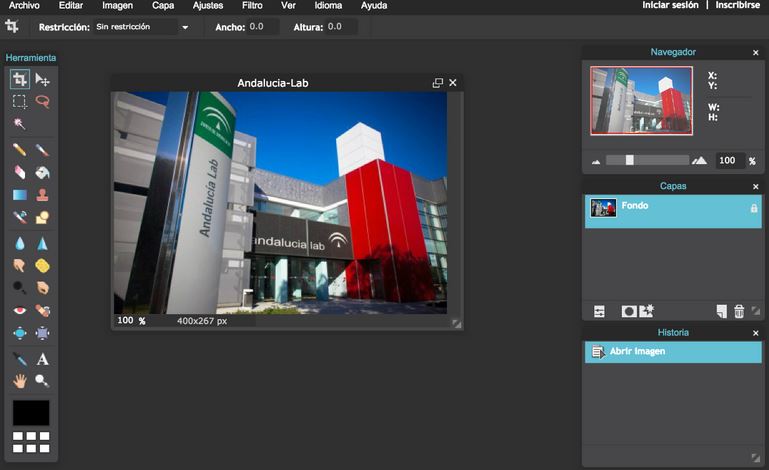The image size is (769, 470).
Task: Select the Spot Heal bandage tool
Action: (x=42, y=310)
